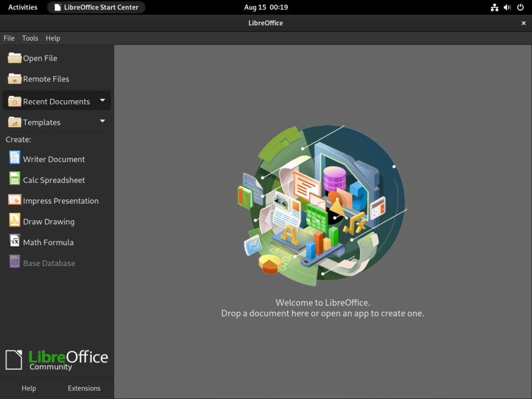Screen dimensions: 532x399
Task: Close the LibreOffice window
Action: [x=524, y=23]
